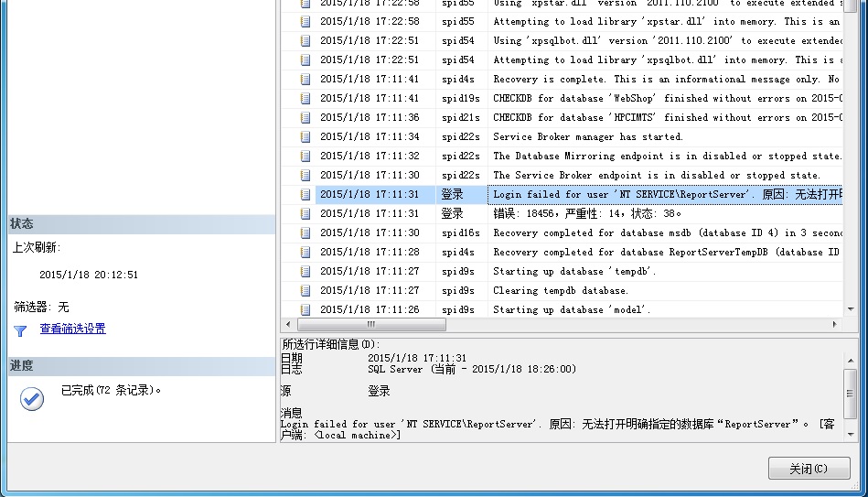Viewport: 868px width, 497px height.
Task: Click the detail message text in lower pane
Action: point(557,429)
